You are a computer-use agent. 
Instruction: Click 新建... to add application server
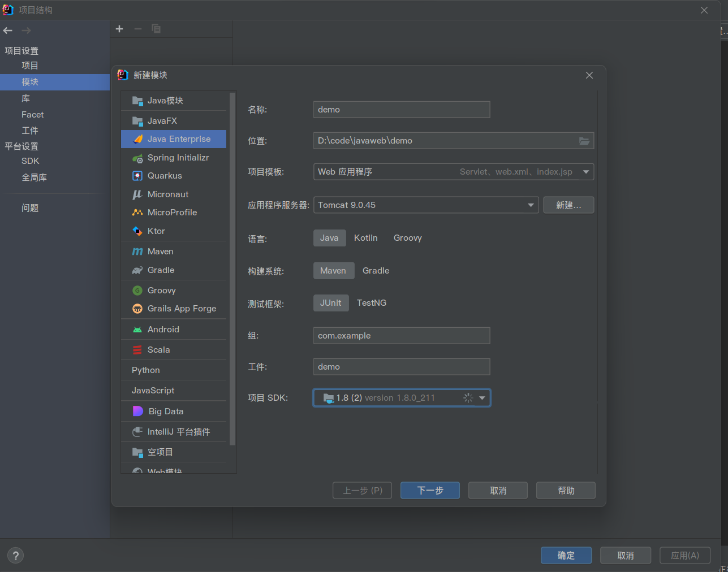(568, 205)
